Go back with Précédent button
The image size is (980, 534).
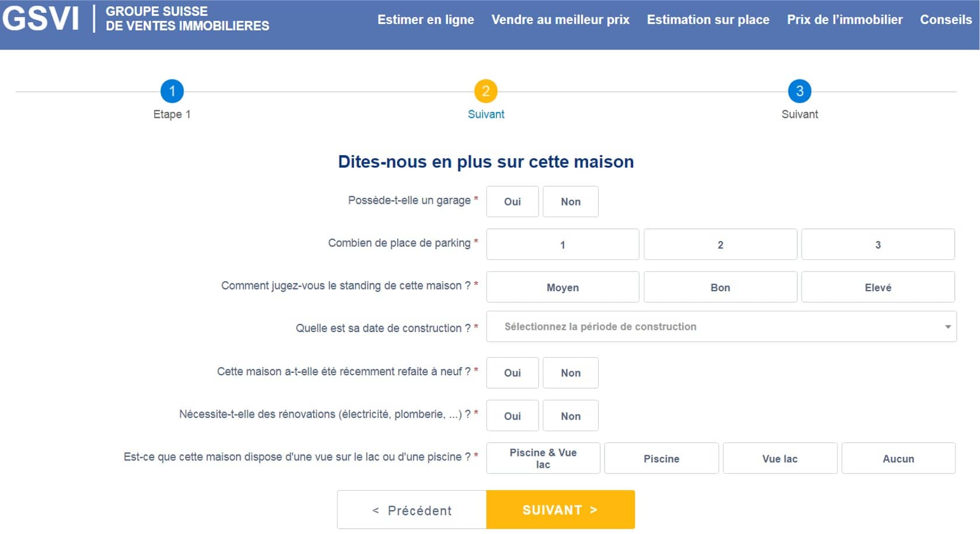pyautogui.click(x=412, y=510)
